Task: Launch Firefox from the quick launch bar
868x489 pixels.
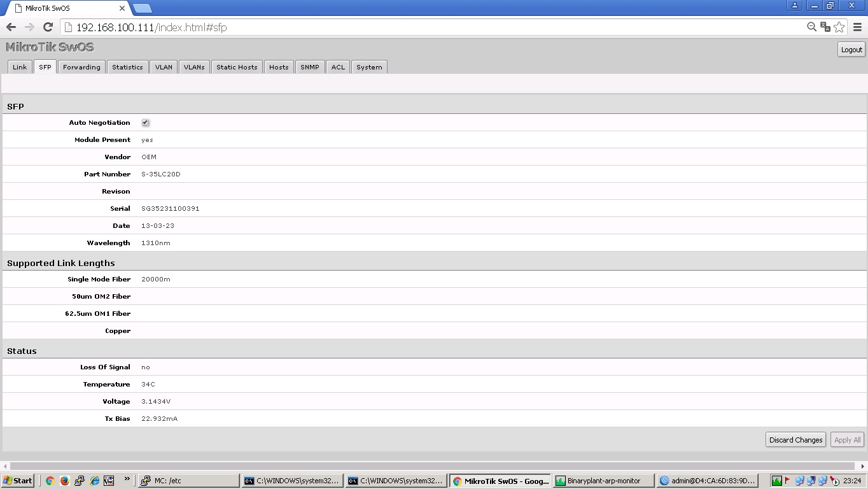Action: 65,481
